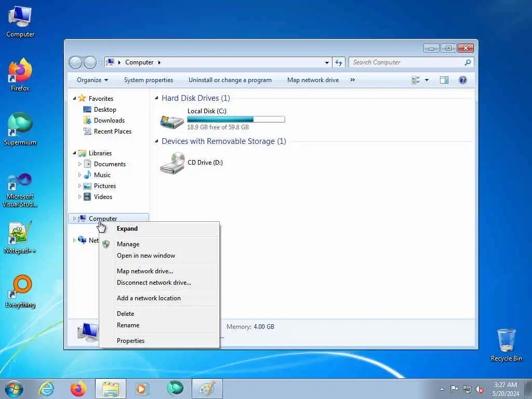Open the views options dropdown arrow
The width and height of the screenshot is (532, 399).
(x=427, y=80)
